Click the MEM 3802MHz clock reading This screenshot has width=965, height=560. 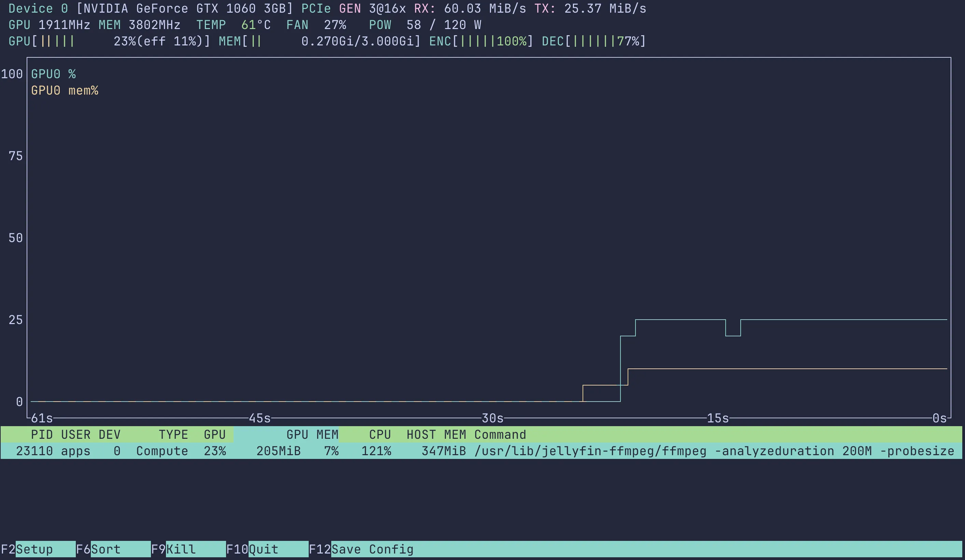click(x=139, y=25)
